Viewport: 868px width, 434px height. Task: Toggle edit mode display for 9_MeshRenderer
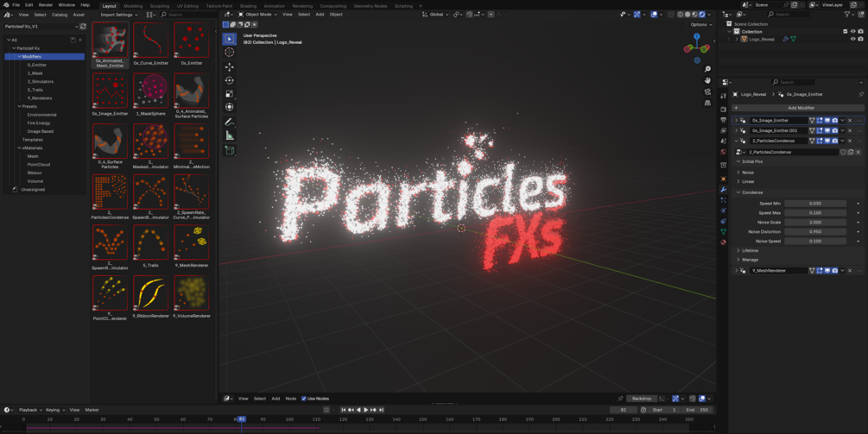(820, 271)
